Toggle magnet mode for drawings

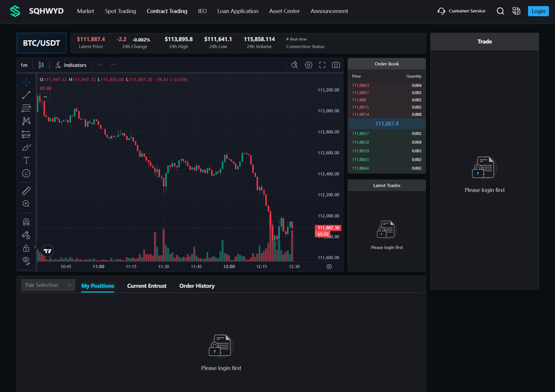[26, 222]
